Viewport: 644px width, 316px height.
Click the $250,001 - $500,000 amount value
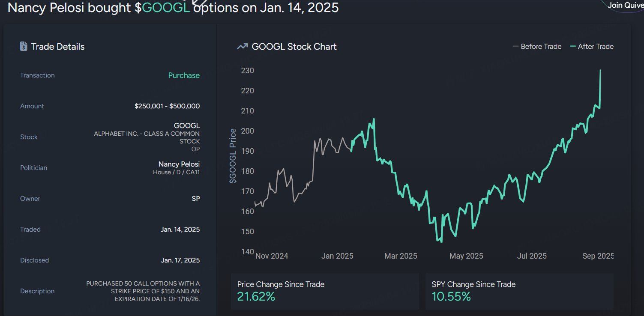(x=167, y=106)
